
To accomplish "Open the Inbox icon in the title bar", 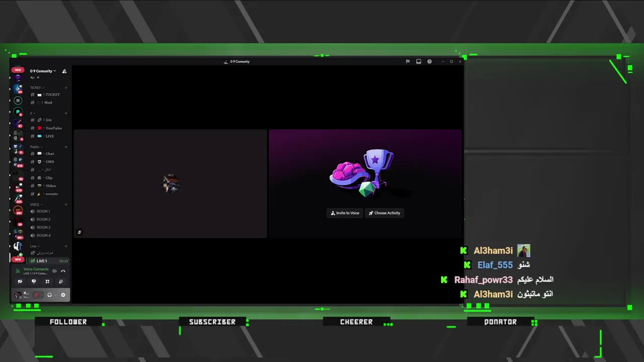I will click(419, 61).
